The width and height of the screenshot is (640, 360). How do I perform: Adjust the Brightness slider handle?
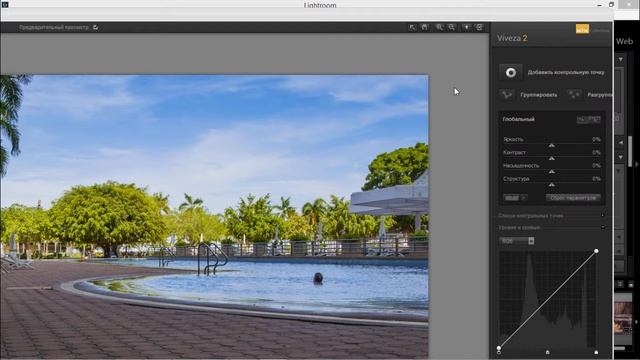[x=551, y=145]
